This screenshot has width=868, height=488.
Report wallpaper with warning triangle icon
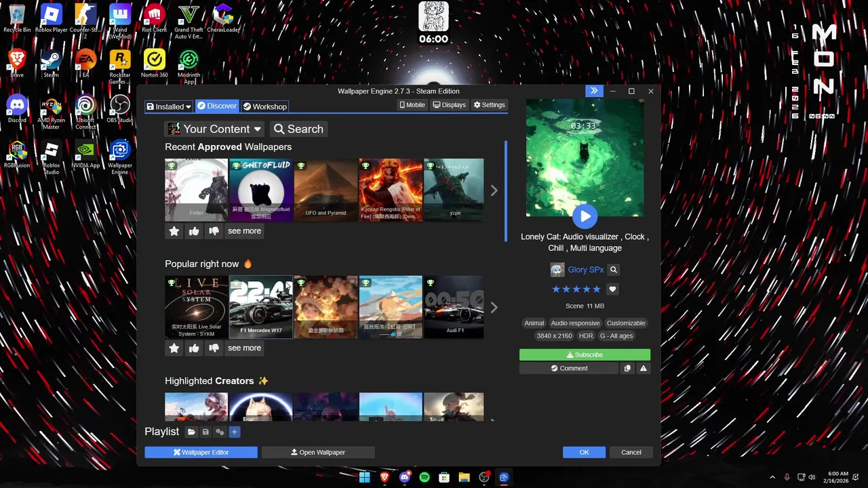pyautogui.click(x=644, y=369)
